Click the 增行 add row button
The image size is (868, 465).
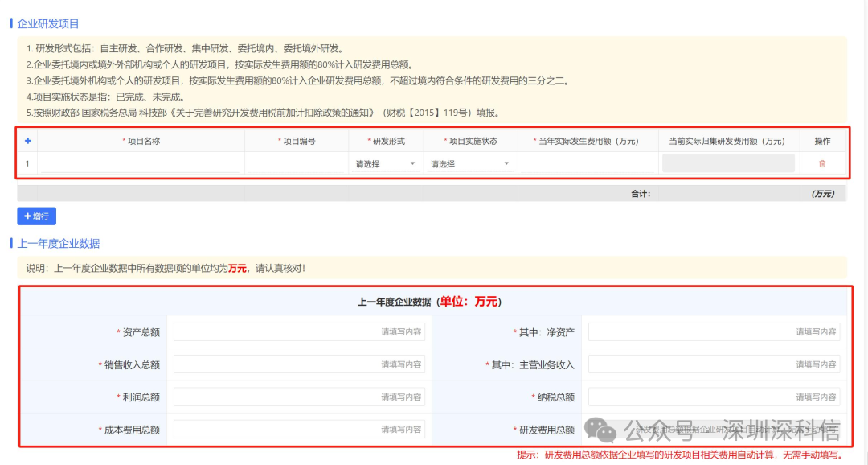(x=36, y=216)
